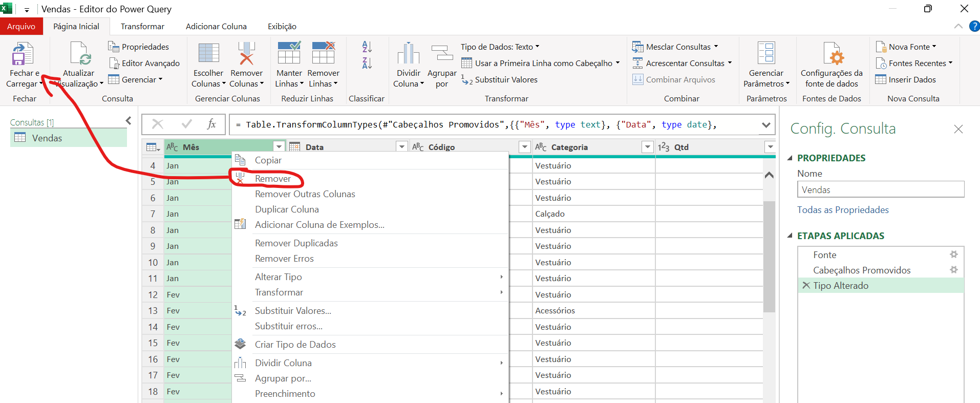
Task: Choose Remover from the context menu
Action: (x=272, y=179)
